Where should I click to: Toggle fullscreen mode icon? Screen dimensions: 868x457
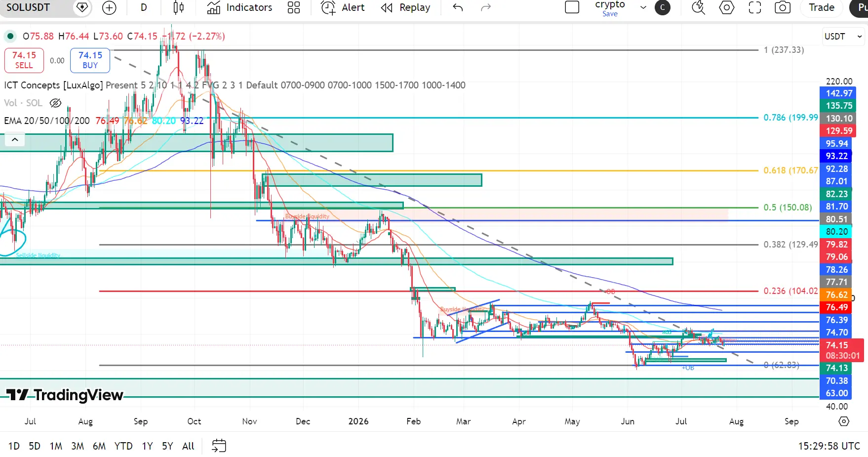click(x=754, y=7)
